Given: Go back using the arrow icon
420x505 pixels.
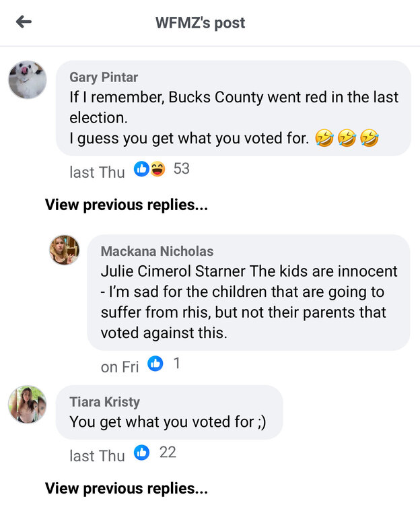Looking at the screenshot, I should (24, 22).
